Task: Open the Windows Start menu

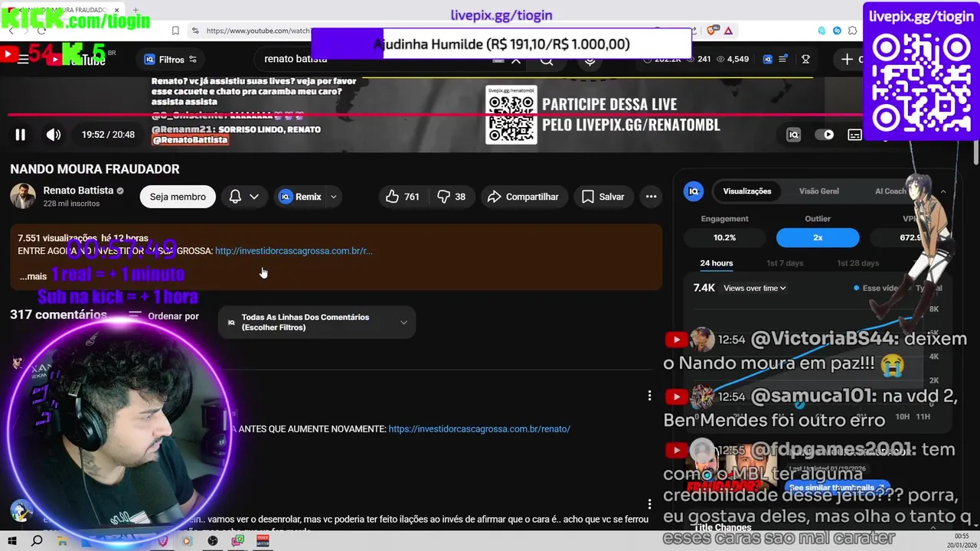Action: coord(11,541)
